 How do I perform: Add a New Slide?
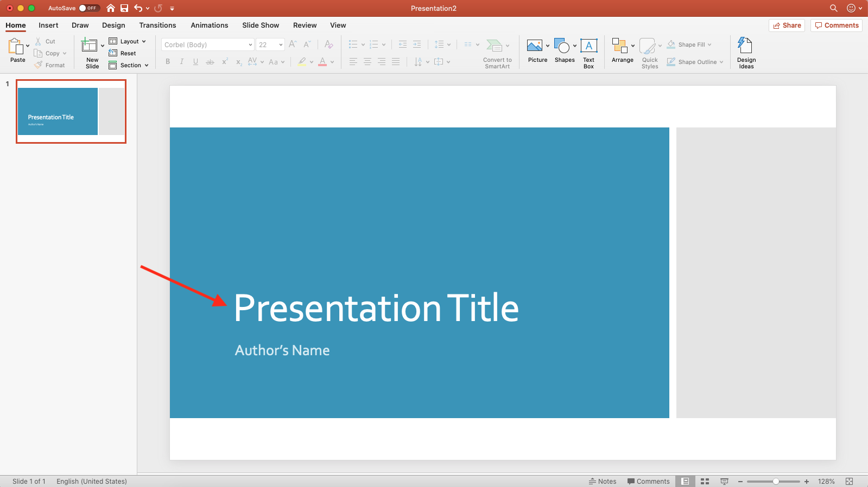click(x=90, y=45)
